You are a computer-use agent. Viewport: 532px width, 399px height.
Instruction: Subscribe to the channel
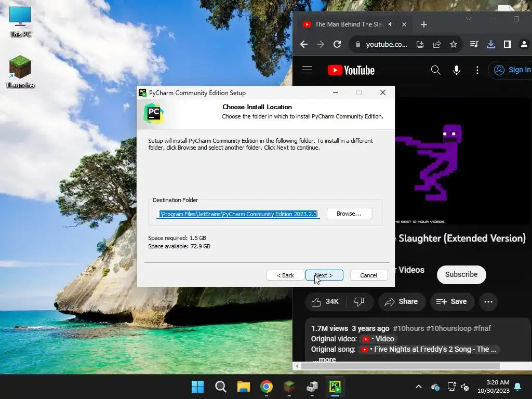pos(461,274)
